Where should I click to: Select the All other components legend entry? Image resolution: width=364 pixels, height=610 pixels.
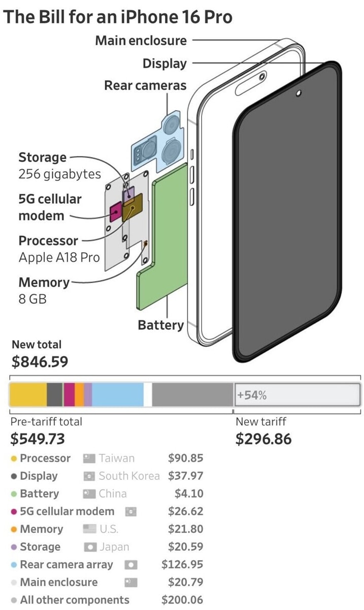(x=75, y=600)
